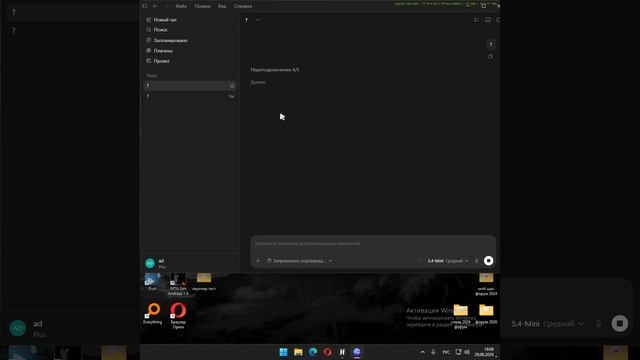Open the ad Plus account menu
The height and width of the screenshot is (360, 640).
tap(190, 263)
